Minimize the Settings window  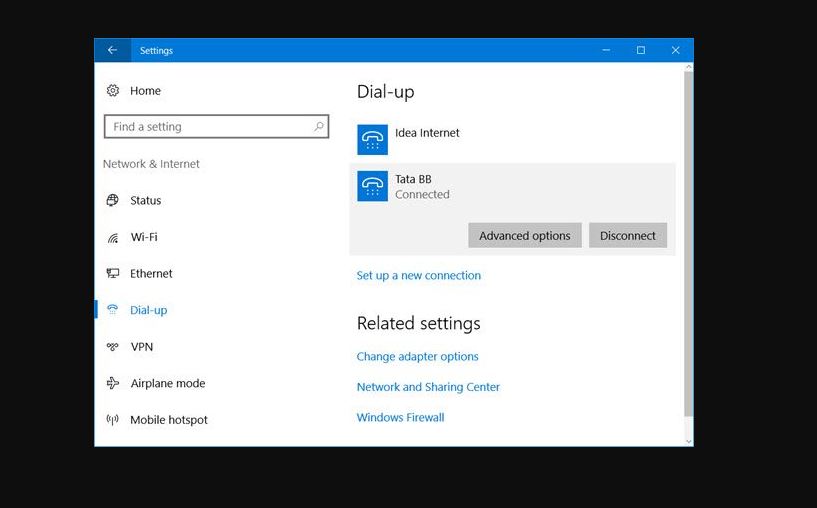(x=606, y=50)
